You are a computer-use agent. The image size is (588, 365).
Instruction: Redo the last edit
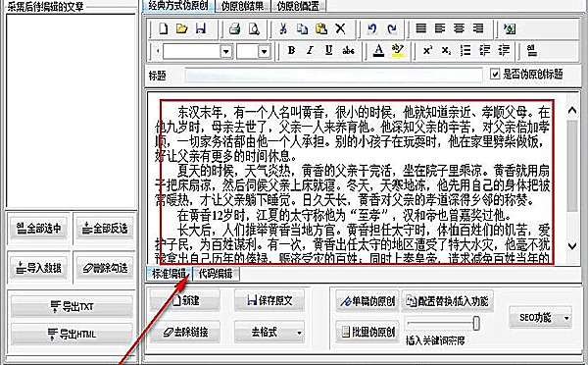click(x=392, y=28)
